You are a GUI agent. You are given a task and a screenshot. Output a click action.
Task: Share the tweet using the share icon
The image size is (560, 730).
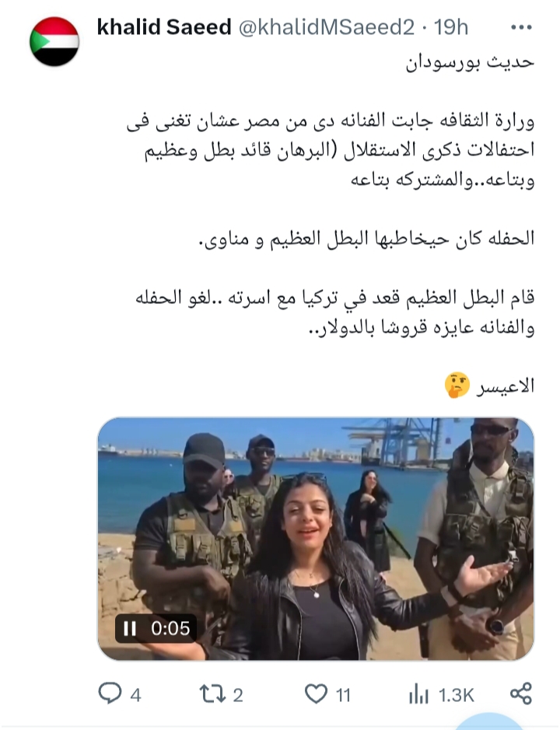point(521,693)
